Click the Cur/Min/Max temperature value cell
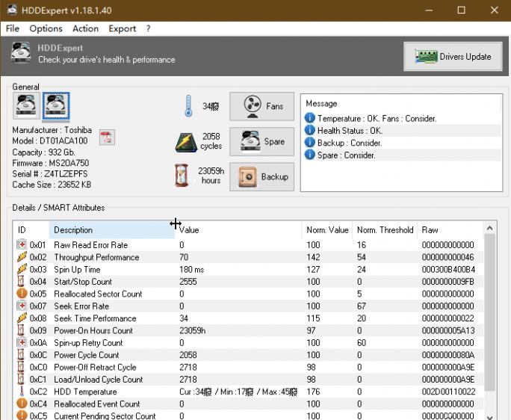This screenshot has height=420, width=511. click(238, 392)
